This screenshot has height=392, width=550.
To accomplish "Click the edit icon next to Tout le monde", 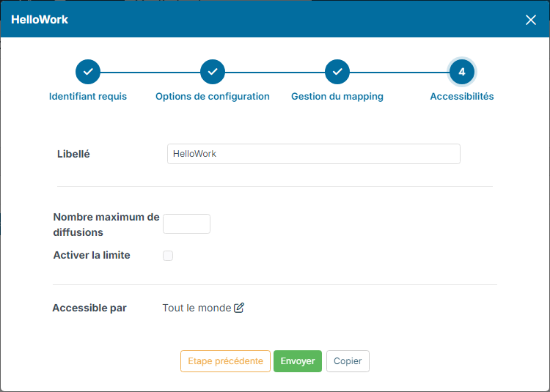I will pyautogui.click(x=239, y=308).
